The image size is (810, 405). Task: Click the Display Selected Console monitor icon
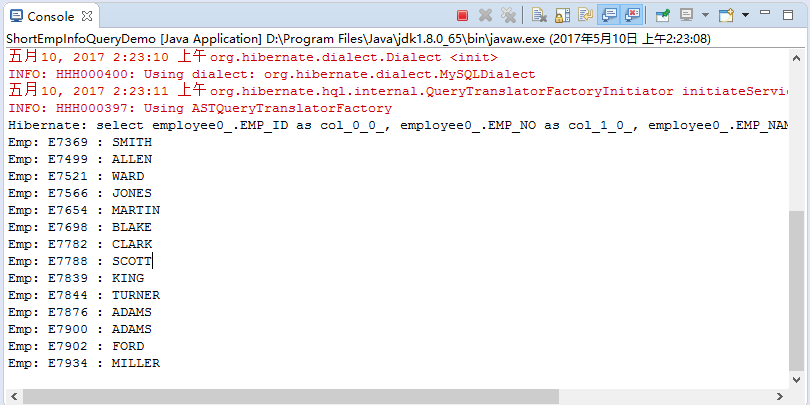point(687,15)
